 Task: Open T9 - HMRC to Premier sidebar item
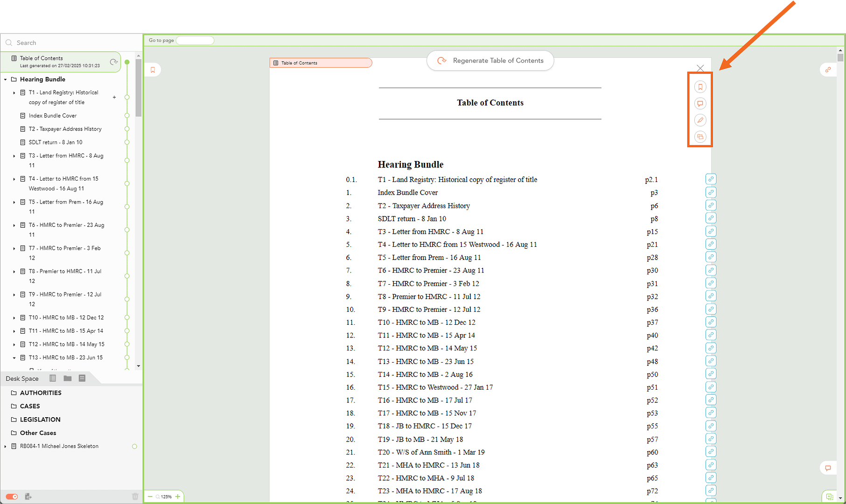[65, 299]
